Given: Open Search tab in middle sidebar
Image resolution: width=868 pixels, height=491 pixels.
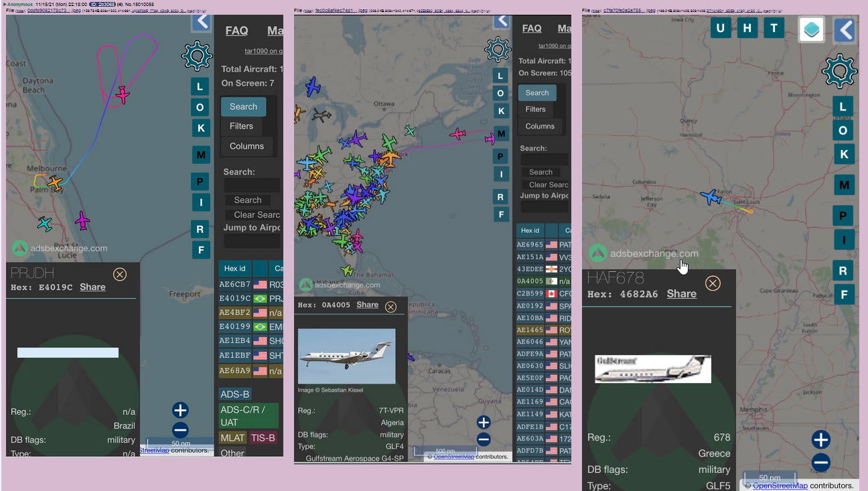Looking at the screenshot, I should point(537,93).
